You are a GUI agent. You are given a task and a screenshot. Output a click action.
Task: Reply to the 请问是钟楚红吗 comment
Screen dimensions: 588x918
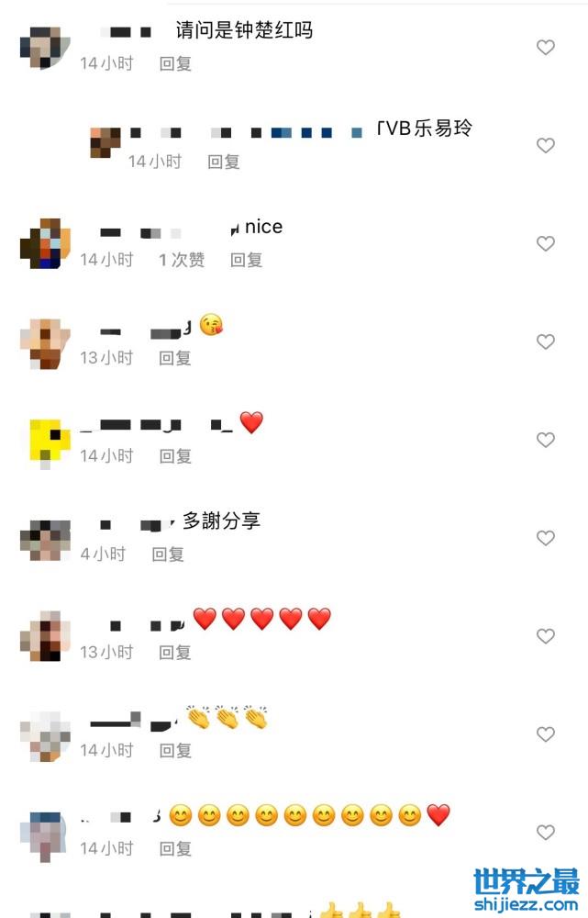pos(175,64)
